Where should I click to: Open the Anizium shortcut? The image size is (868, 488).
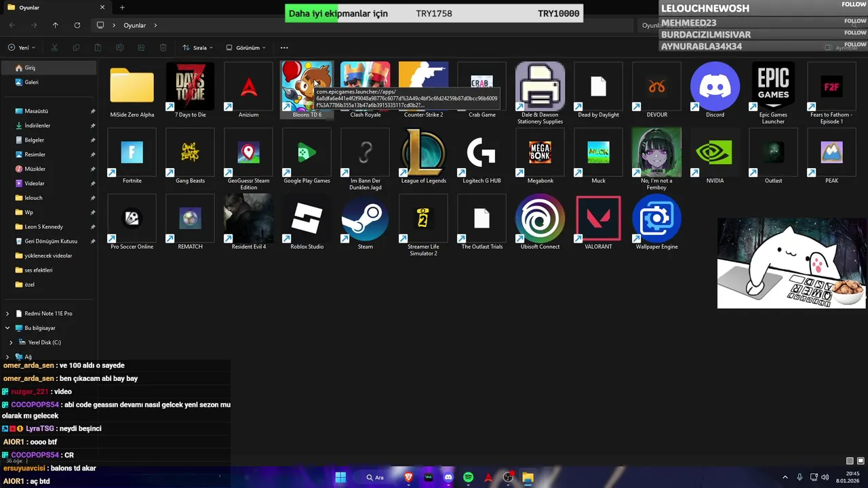(x=249, y=90)
